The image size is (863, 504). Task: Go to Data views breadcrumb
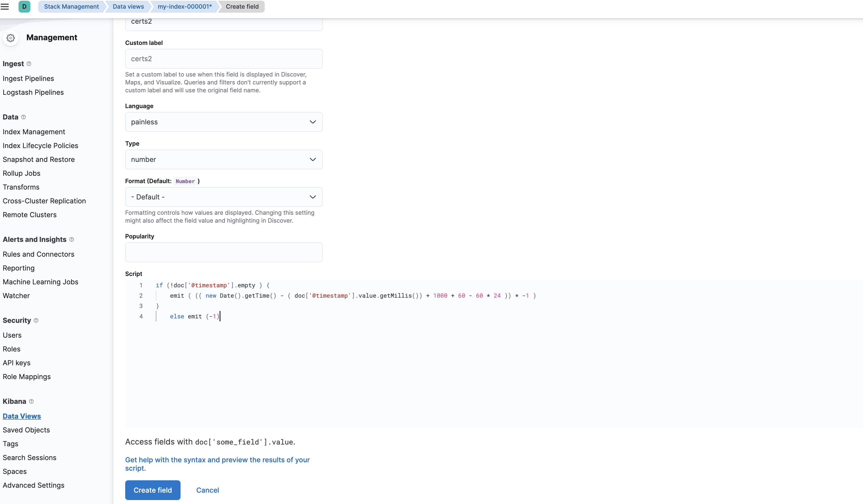[x=128, y=6]
